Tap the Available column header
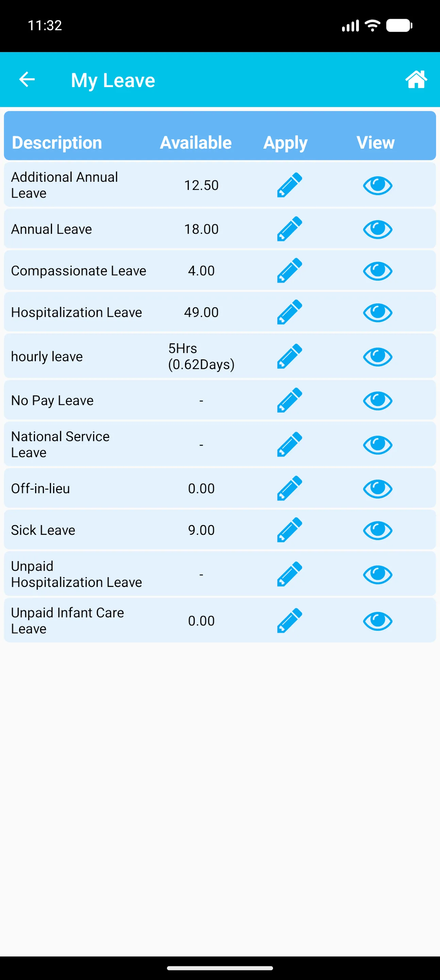Image resolution: width=440 pixels, height=980 pixels. click(196, 143)
